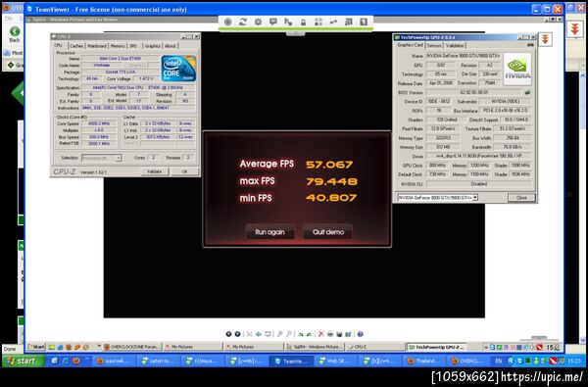Click Picture Viewer best fit icon

(x=250, y=334)
